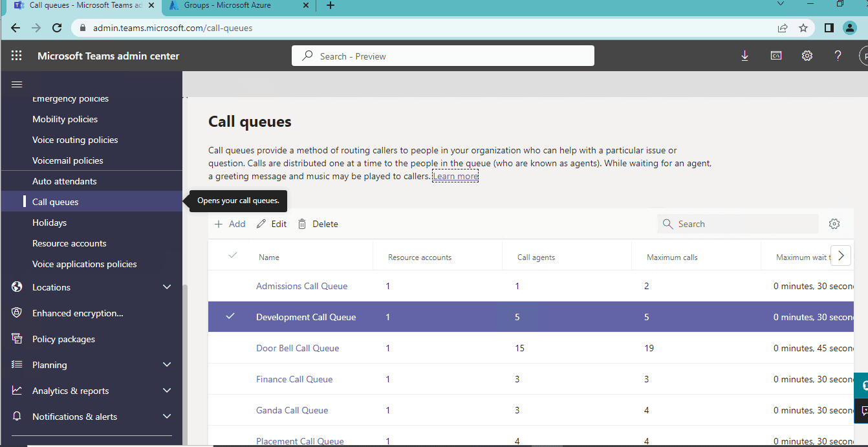Expand the Locations section in the sidebar
This screenshot has height=447, width=868.
click(x=166, y=287)
